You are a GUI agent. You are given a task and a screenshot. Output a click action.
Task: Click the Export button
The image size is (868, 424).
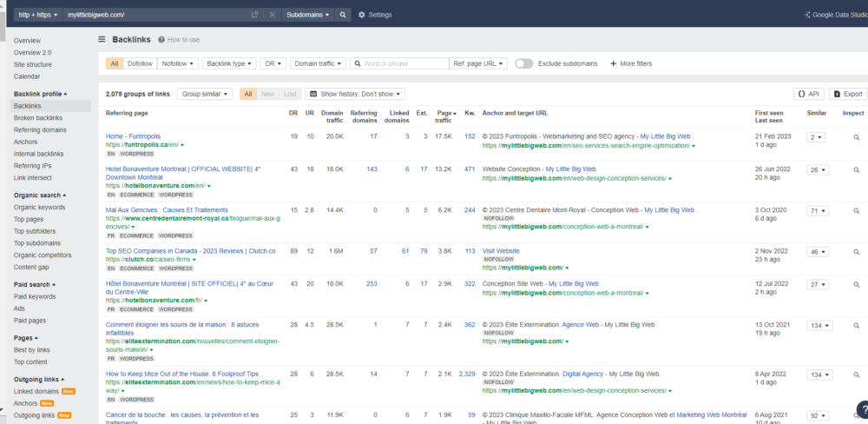click(847, 94)
